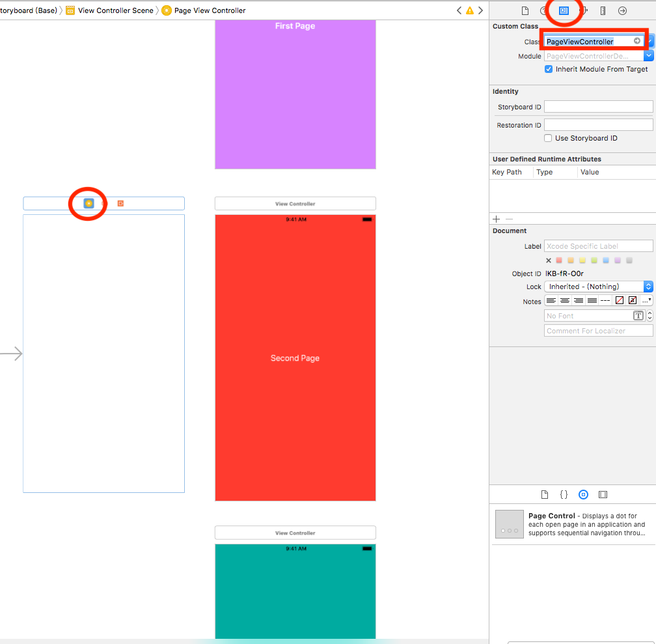Screen dimensions: 656x644
Task: Open the Size inspector ruler icon
Action: click(x=603, y=10)
